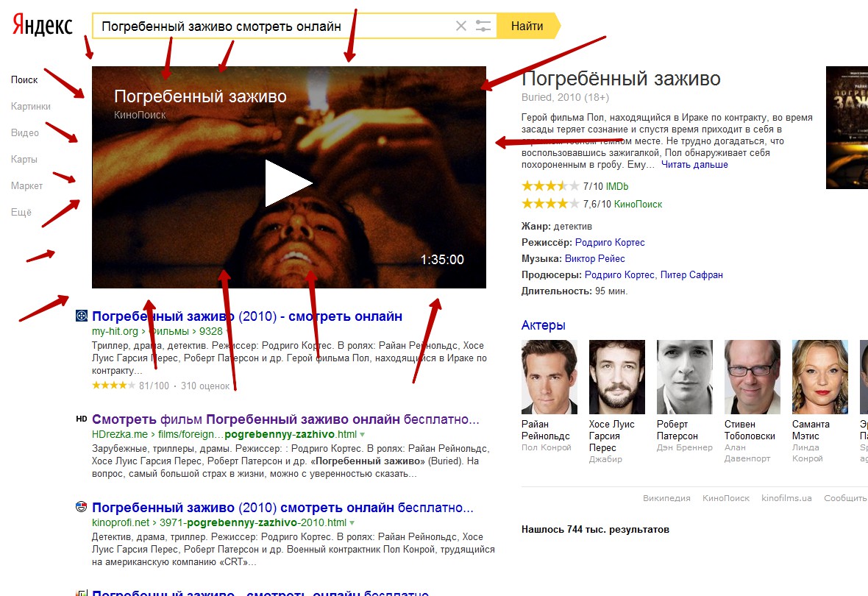The height and width of the screenshot is (596, 868).
Task: Click the my-hit.org green URL
Action: coord(115,331)
